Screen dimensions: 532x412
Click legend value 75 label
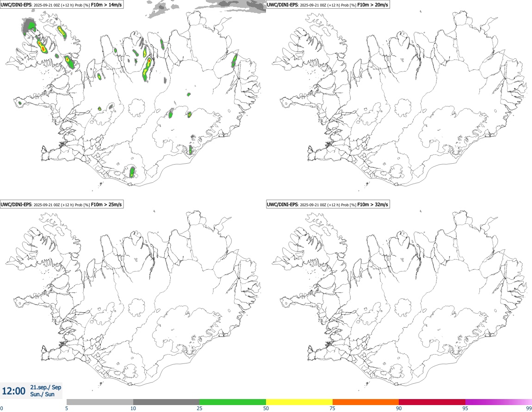[333, 409]
